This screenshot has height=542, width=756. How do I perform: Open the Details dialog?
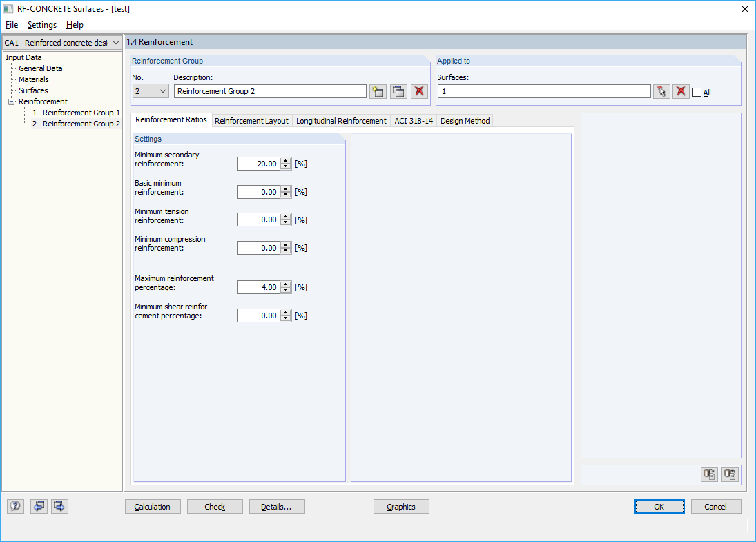(277, 506)
